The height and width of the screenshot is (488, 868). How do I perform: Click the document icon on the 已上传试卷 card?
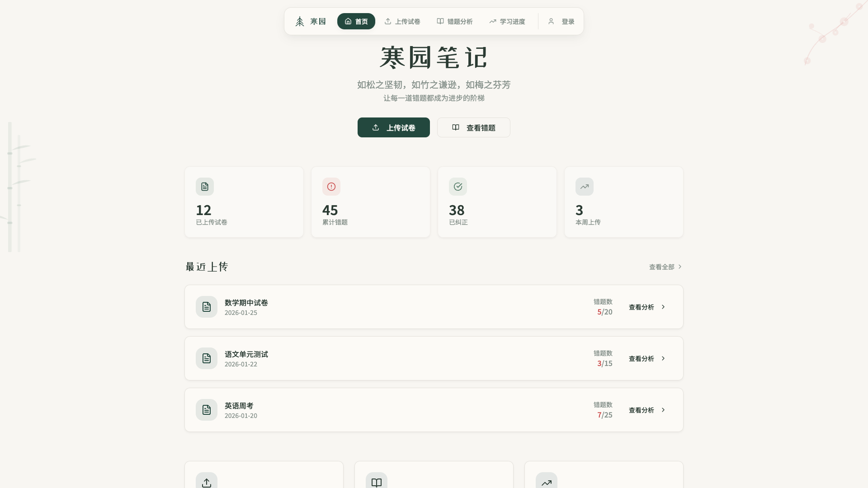[x=204, y=186]
